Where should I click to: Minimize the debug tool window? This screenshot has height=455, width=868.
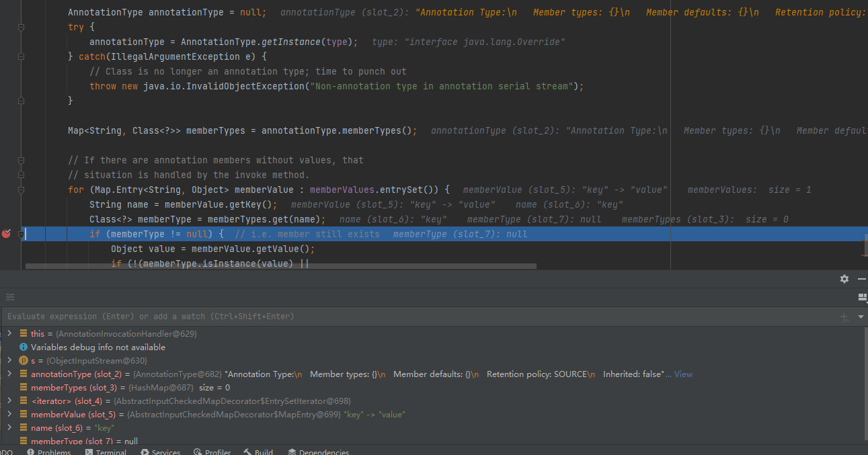pyautogui.click(x=861, y=279)
